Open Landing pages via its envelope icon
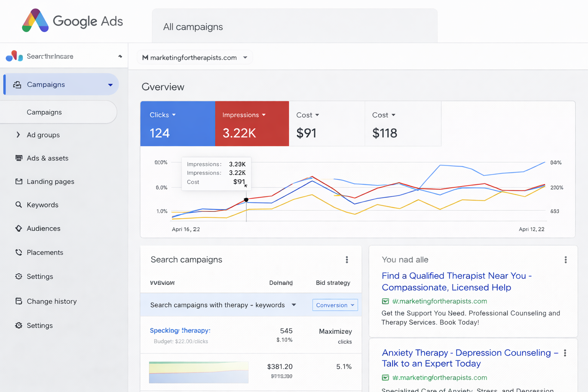This screenshot has width=588, height=392. [18, 181]
